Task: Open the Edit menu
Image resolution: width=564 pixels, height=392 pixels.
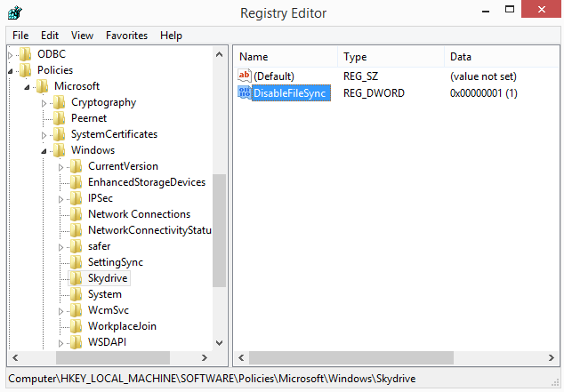Action: click(50, 36)
